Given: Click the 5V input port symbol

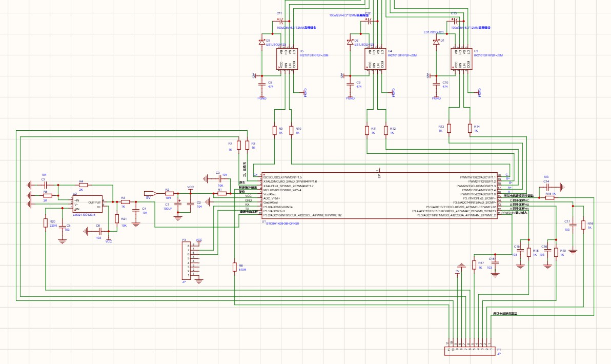Looking at the screenshot, I should click(150, 193).
